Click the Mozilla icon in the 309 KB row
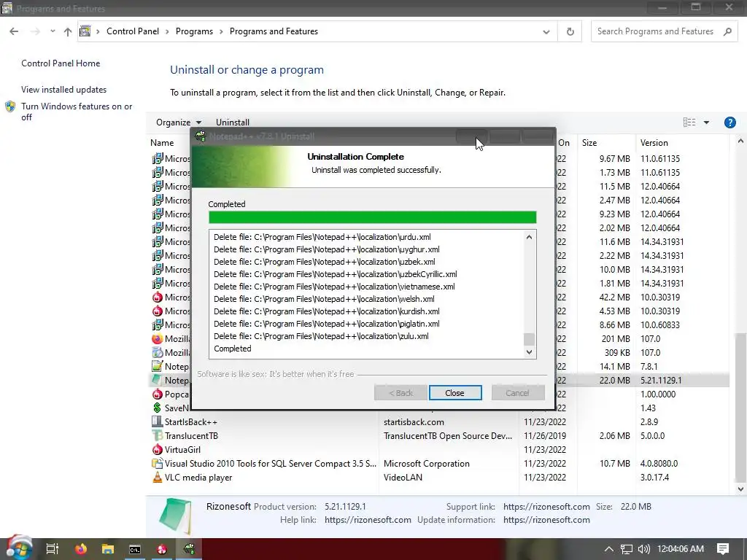Viewport: 747px width, 560px height. [x=158, y=353]
